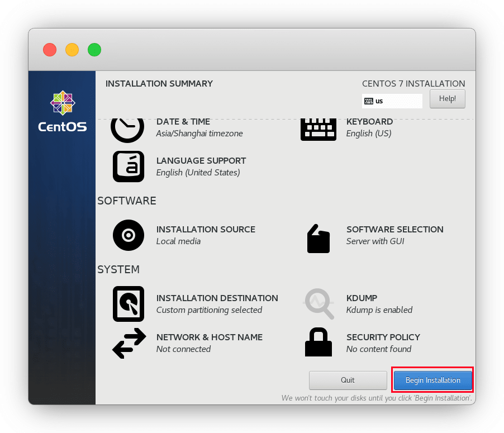Open Keyboard layout settings icon
The image size is (504, 433).
(x=318, y=129)
